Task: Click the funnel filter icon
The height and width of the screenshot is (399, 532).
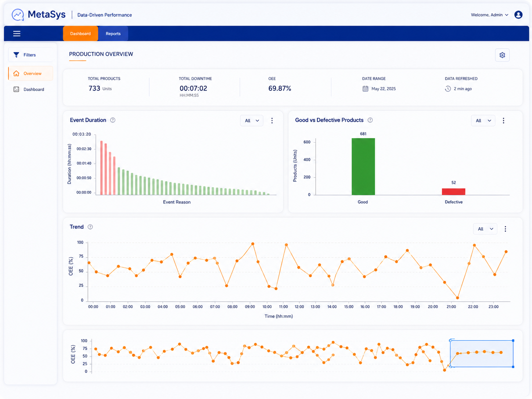Action: coord(16,55)
